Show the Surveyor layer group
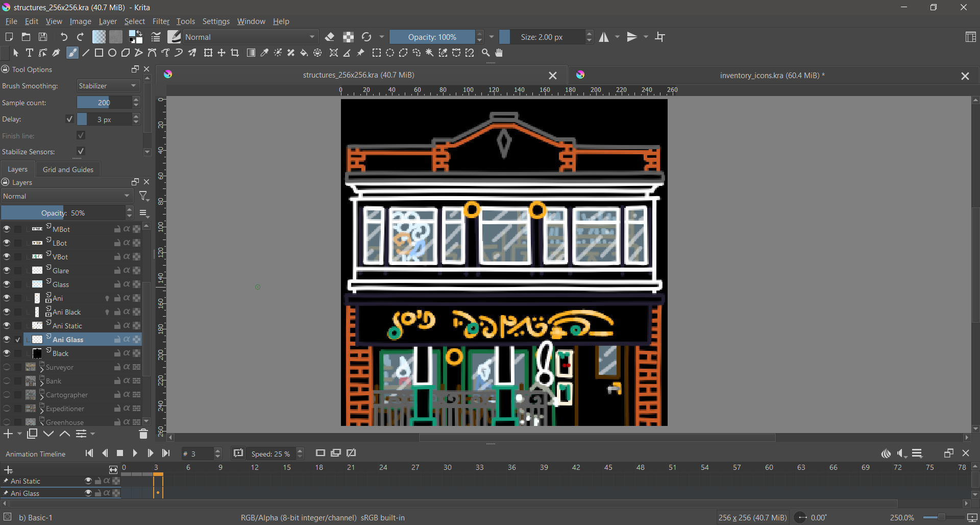980x525 pixels. click(7, 367)
